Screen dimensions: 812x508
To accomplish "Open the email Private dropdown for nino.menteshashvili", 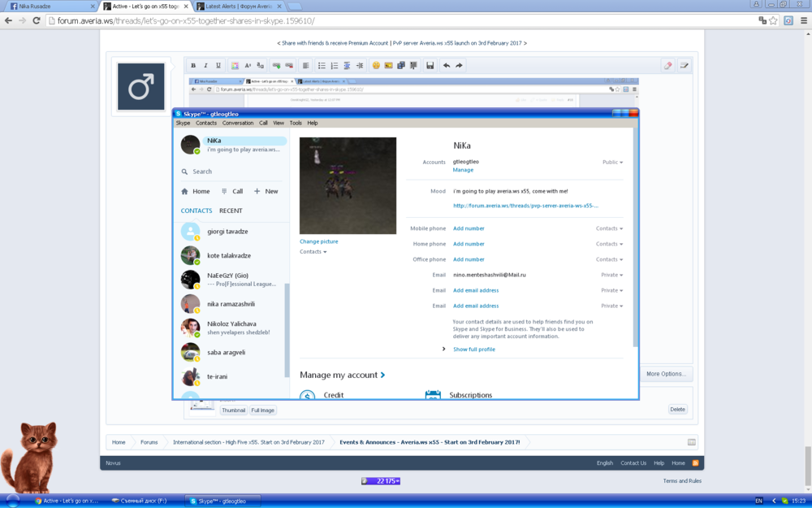I will pyautogui.click(x=611, y=275).
